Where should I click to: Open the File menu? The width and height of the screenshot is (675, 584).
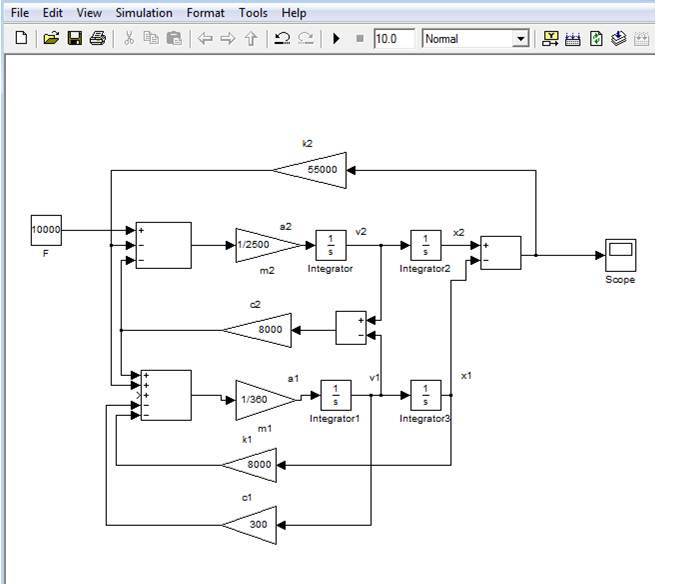(20, 13)
